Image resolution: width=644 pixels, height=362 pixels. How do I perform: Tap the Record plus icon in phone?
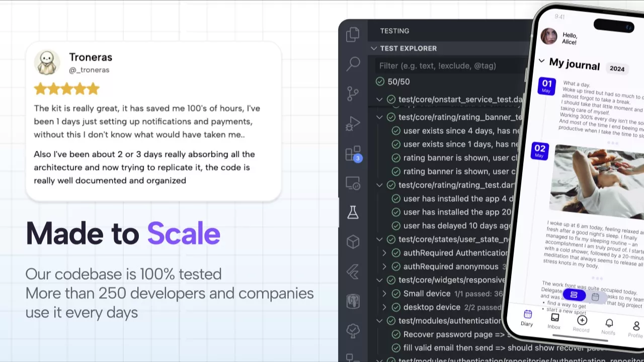582,321
